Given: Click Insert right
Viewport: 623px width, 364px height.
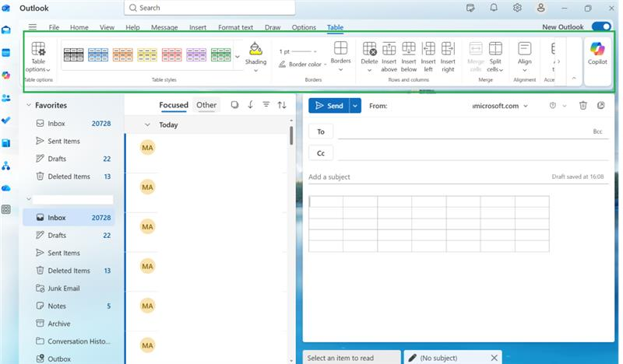Looking at the screenshot, I should pyautogui.click(x=448, y=58).
